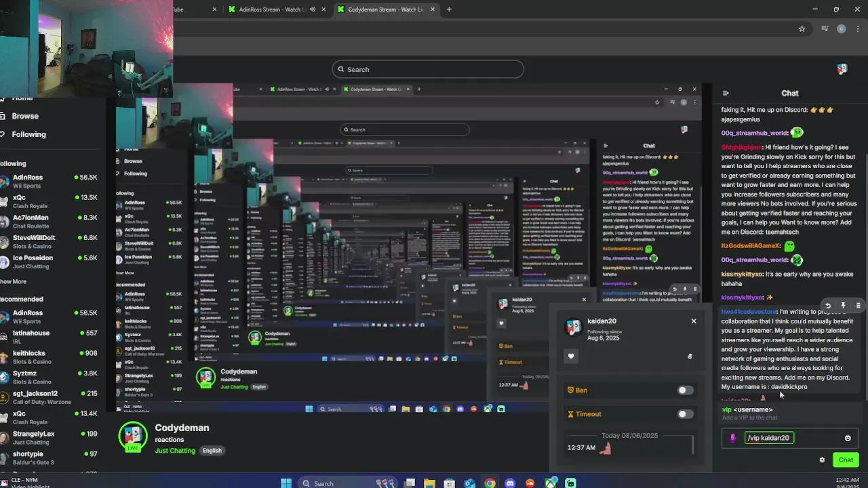Open Syztmz in the Recommended list
This screenshot has height=488, width=868.
pyautogui.click(x=51, y=377)
